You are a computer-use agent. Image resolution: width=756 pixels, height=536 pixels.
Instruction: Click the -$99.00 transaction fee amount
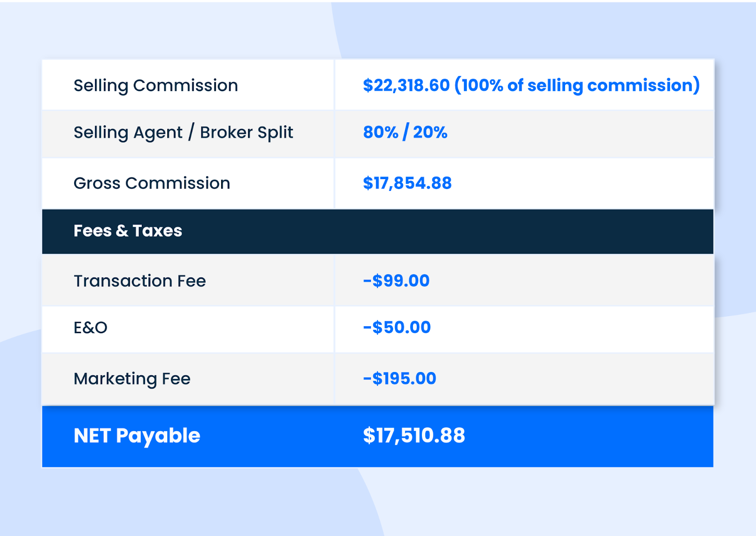point(396,281)
